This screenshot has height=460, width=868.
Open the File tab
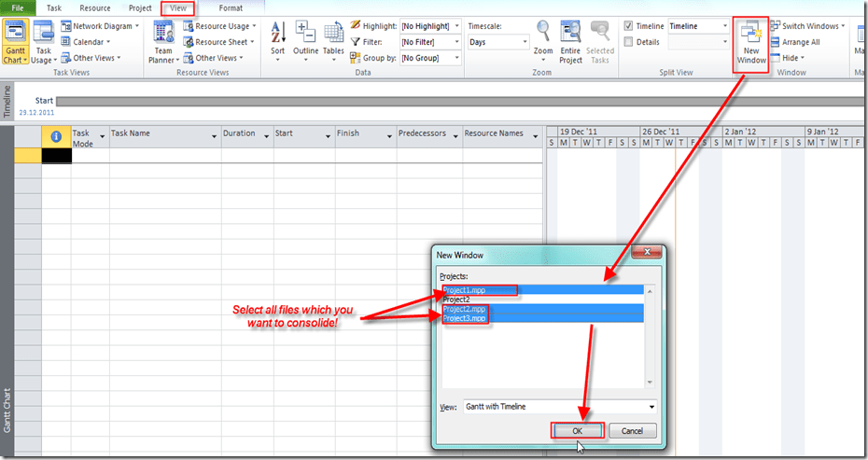tap(18, 8)
